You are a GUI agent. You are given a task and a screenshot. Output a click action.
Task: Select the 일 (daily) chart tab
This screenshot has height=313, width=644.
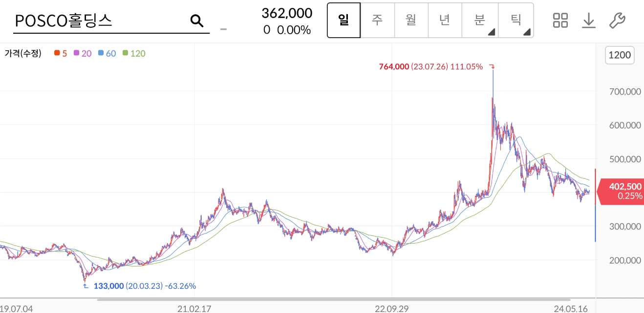(x=343, y=21)
